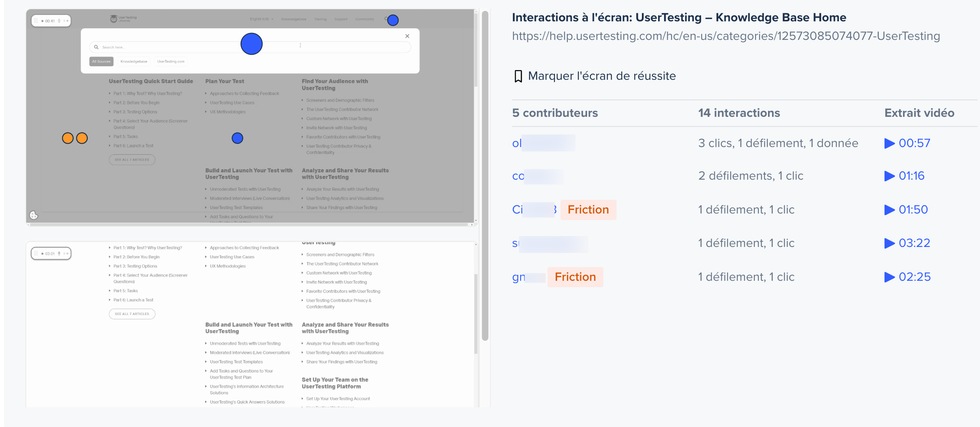Play the 00:57 video clip
This screenshot has height=427, width=980.
(907, 143)
